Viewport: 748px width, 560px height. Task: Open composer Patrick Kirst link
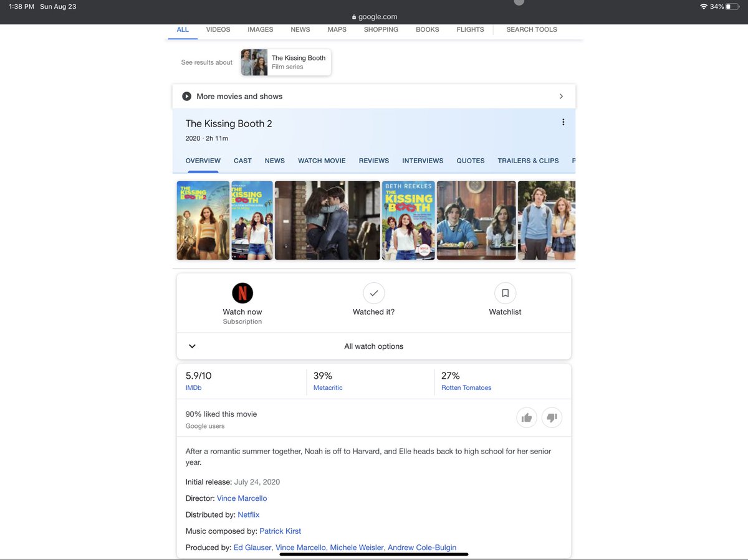(x=280, y=531)
